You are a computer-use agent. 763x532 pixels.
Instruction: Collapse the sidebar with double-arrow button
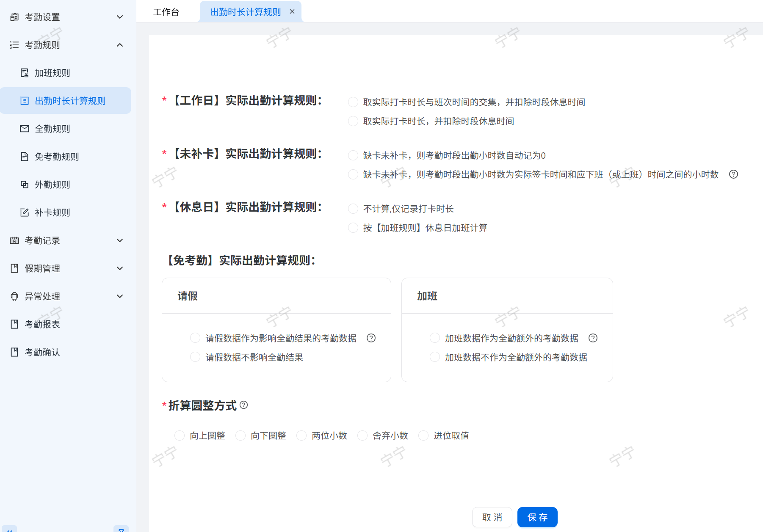9,529
